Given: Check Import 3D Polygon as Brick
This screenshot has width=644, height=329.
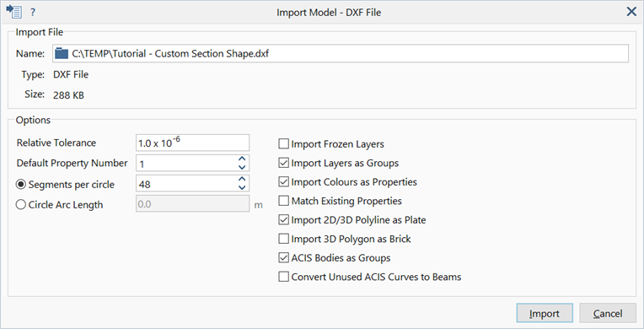Looking at the screenshot, I should pos(284,239).
